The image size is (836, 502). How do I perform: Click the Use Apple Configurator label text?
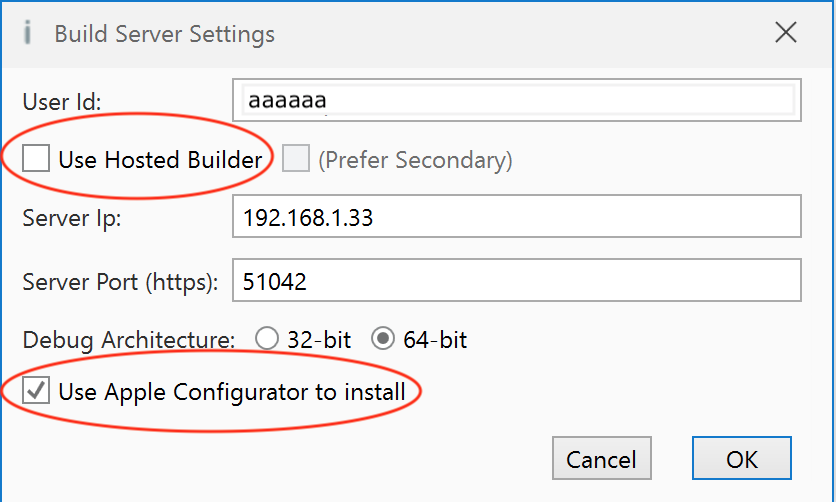[232, 391]
